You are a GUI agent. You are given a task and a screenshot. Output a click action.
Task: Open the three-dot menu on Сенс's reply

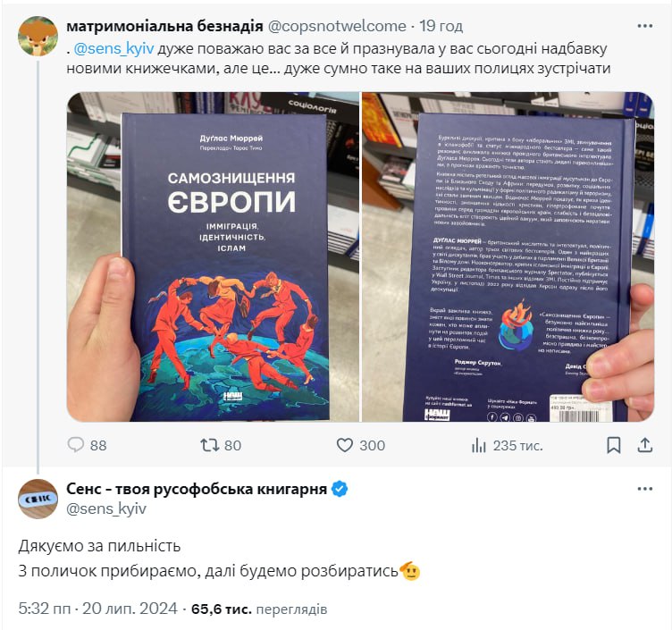click(644, 489)
